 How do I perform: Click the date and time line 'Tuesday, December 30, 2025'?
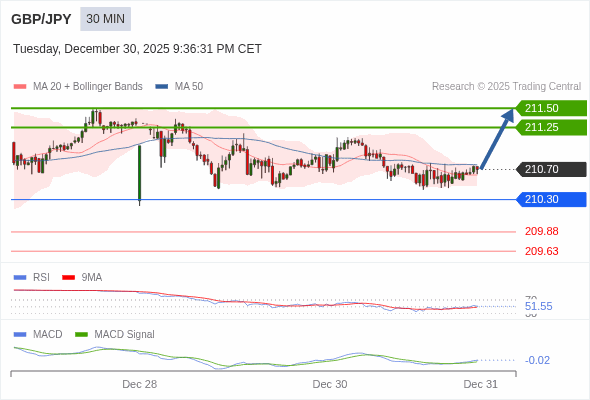(137, 49)
